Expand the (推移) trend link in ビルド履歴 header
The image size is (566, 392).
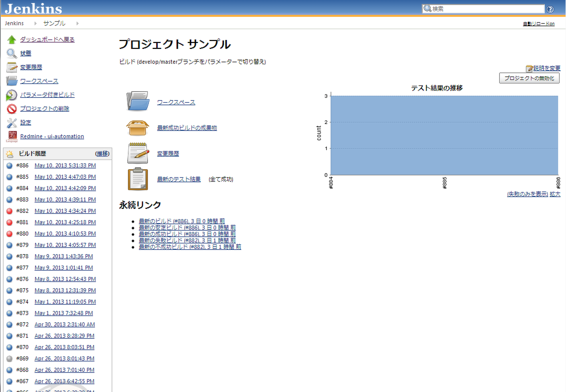coord(102,154)
